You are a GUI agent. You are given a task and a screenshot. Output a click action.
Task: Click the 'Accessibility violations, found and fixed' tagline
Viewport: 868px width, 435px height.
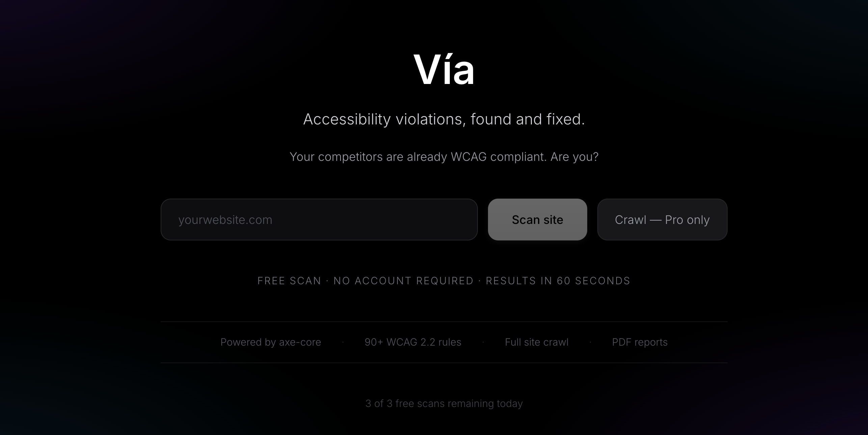pos(444,119)
